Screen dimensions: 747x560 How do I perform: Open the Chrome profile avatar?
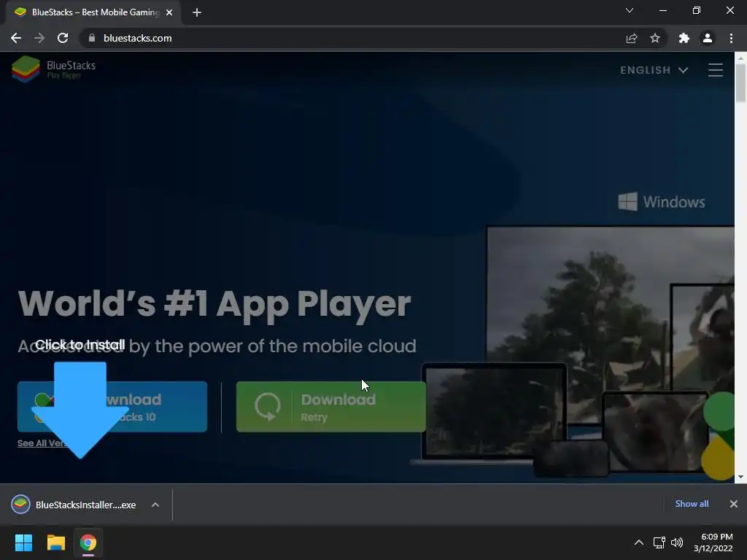(708, 38)
